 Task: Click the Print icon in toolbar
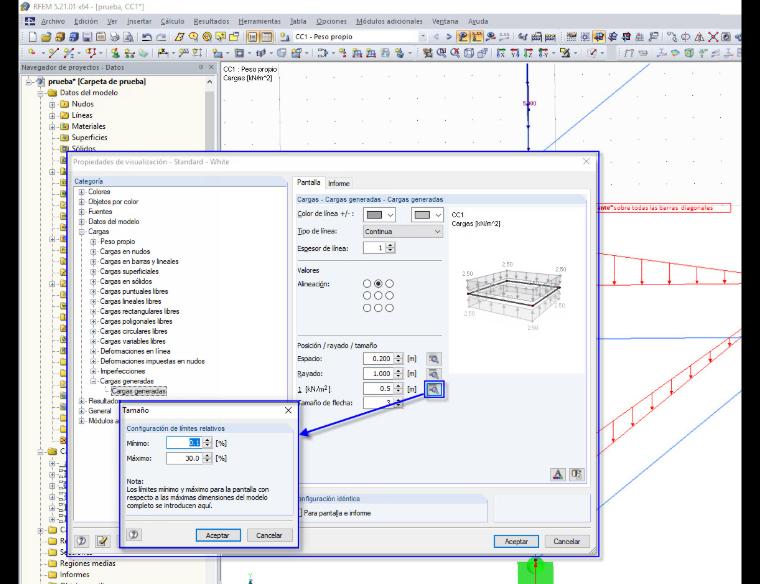tap(115, 37)
